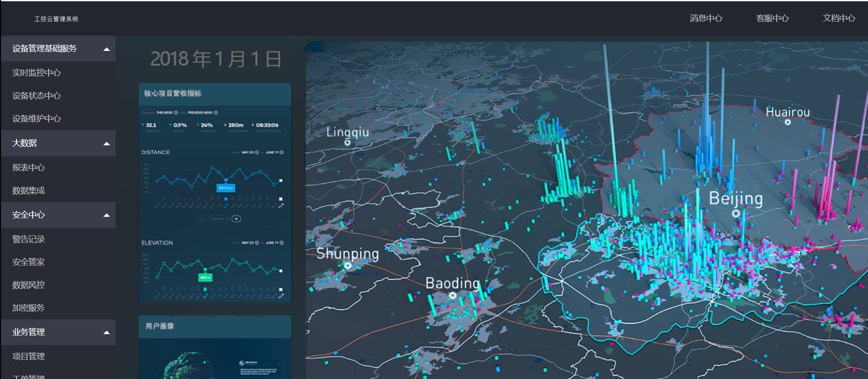Select white end point on ELEVATION line

pos(281,271)
